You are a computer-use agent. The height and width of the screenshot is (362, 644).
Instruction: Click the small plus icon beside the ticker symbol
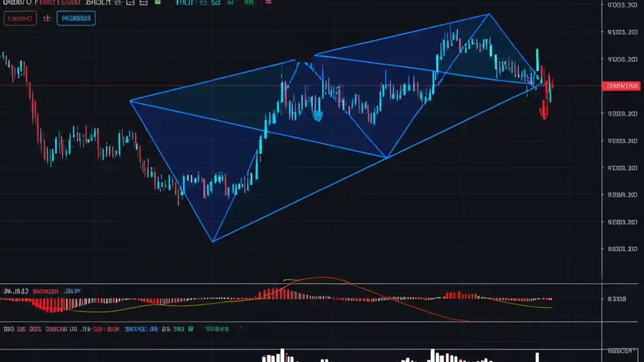point(47,18)
